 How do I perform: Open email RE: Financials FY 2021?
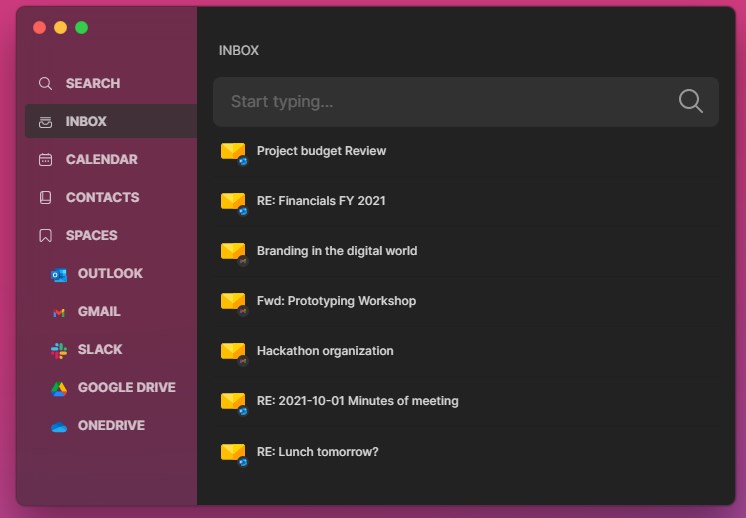click(x=320, y=201)
